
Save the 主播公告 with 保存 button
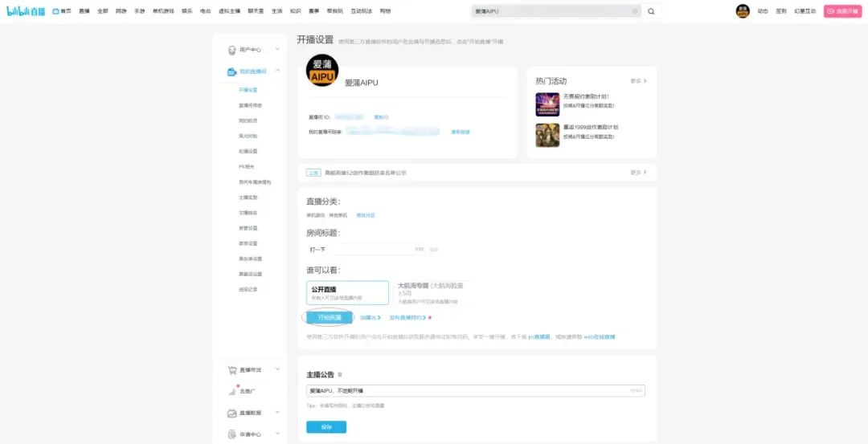326,427
